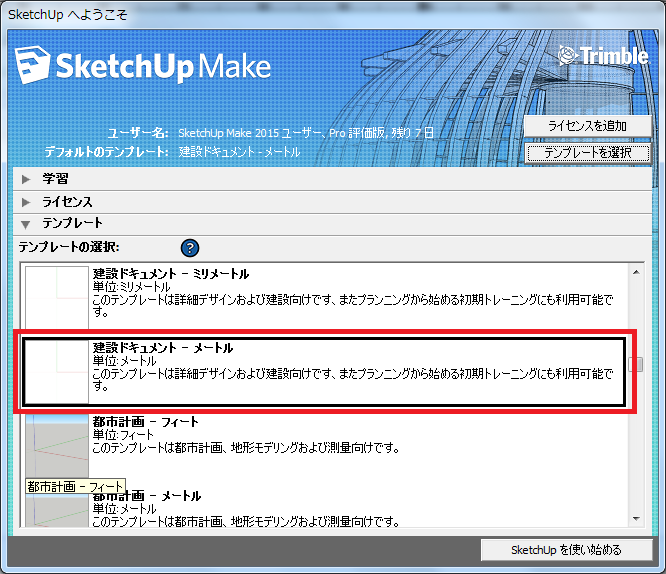This screenshot has width=666, height=574.
Task: Collapse the テンプレート section
Action: pos(333,224)
